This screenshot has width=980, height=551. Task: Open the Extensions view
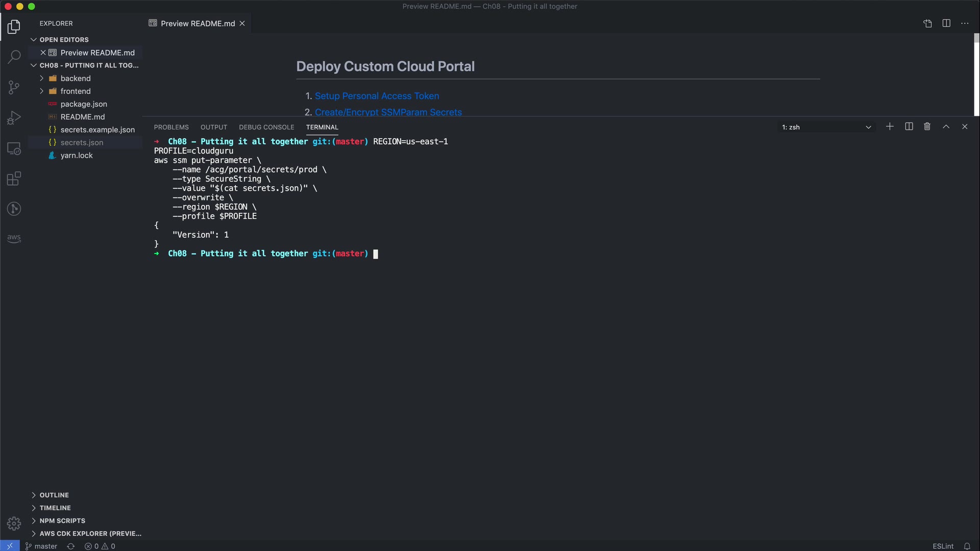click(x=14, y=179)
